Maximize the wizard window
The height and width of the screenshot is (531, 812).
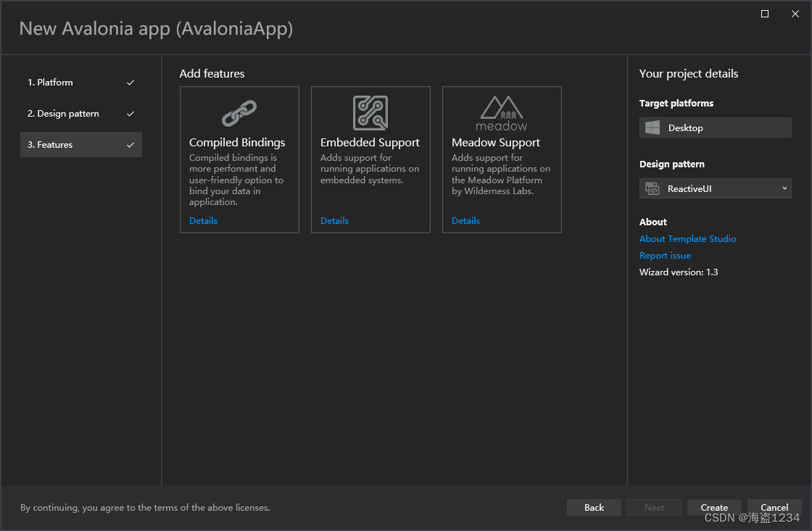pos(764,14)
